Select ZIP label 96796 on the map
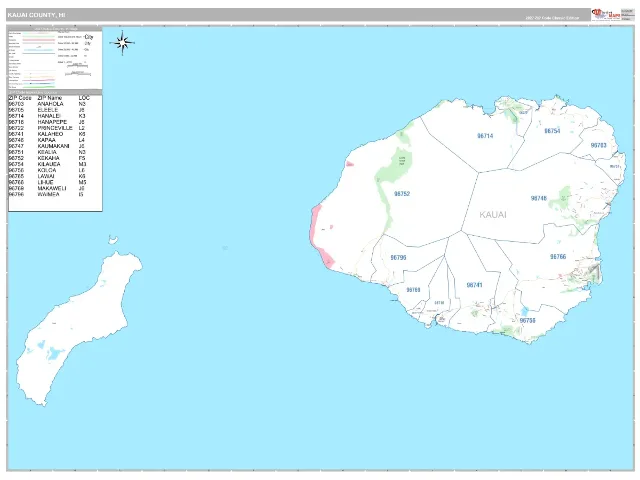 tap(398, 258)
